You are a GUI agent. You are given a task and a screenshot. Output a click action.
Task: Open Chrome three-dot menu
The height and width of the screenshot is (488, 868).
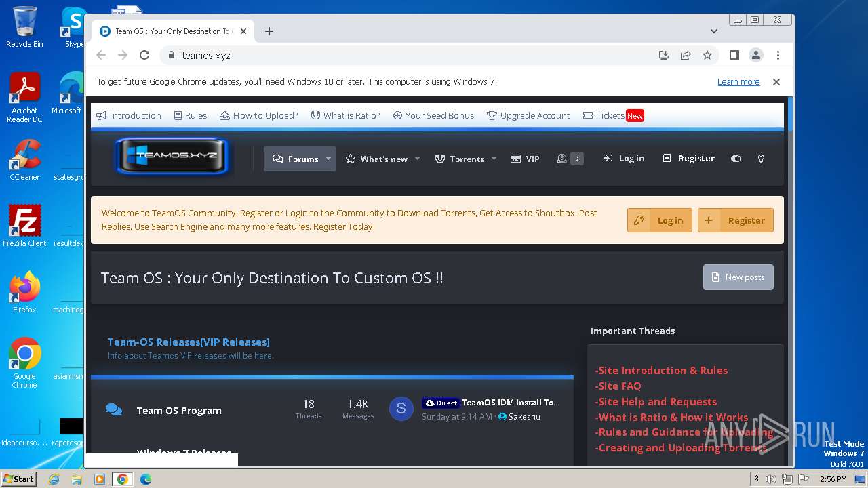point(778,56)
